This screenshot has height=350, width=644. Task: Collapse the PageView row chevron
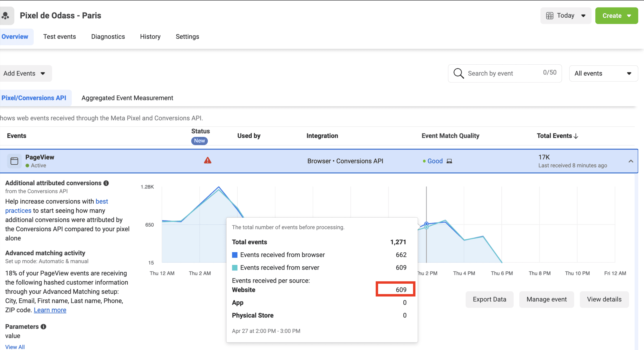point(631,161)
